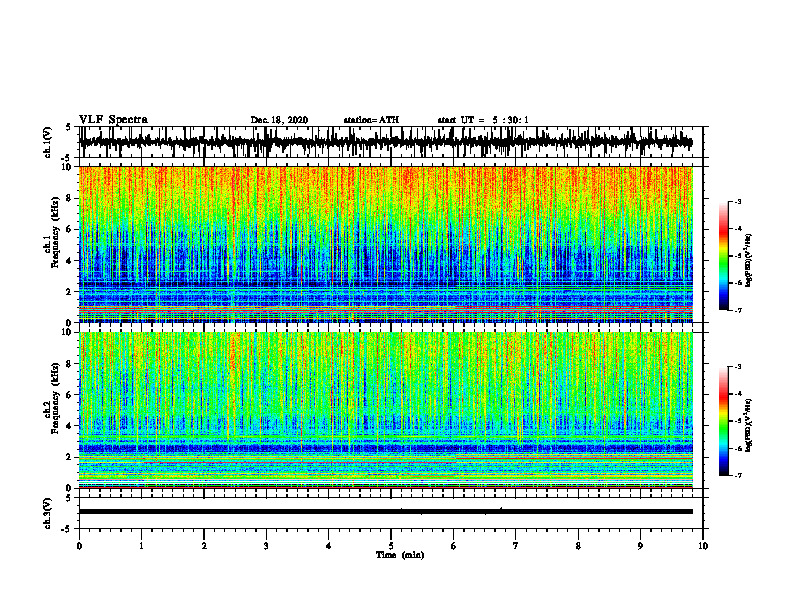Viewport: 792px width, 612px height.
Task: Click the "7" minute time tick label
Action: (x=516, y=546)
